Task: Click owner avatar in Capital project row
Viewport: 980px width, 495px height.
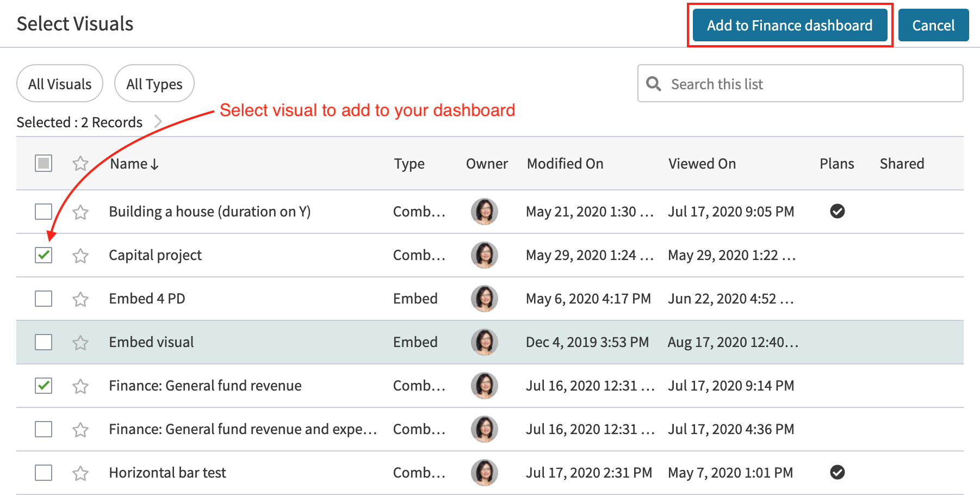Action: pos(484,255)
